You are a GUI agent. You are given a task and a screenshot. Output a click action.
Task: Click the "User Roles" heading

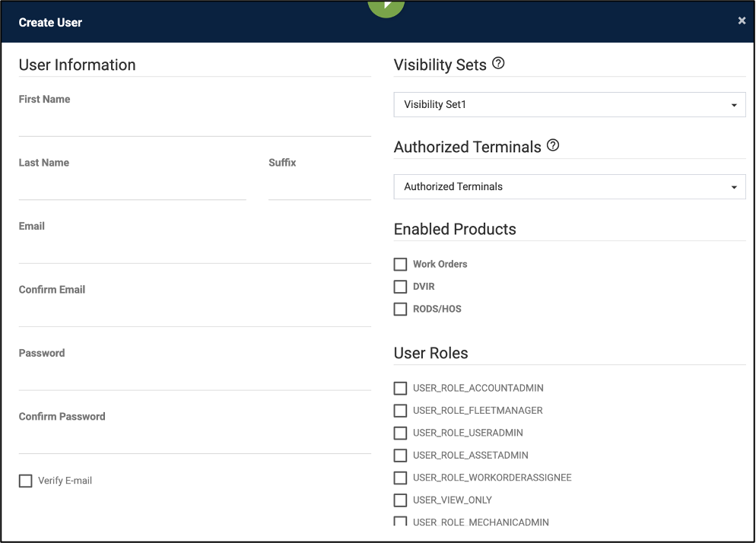430,353
